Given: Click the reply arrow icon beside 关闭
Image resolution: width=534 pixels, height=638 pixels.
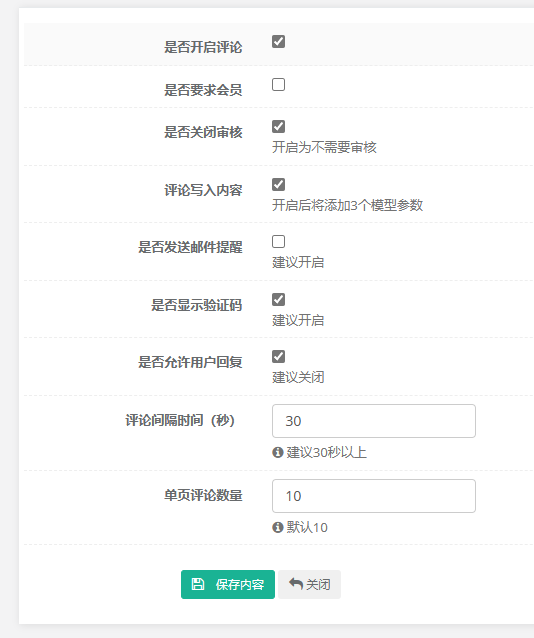Looking at the screenshot, I should 296,584.
